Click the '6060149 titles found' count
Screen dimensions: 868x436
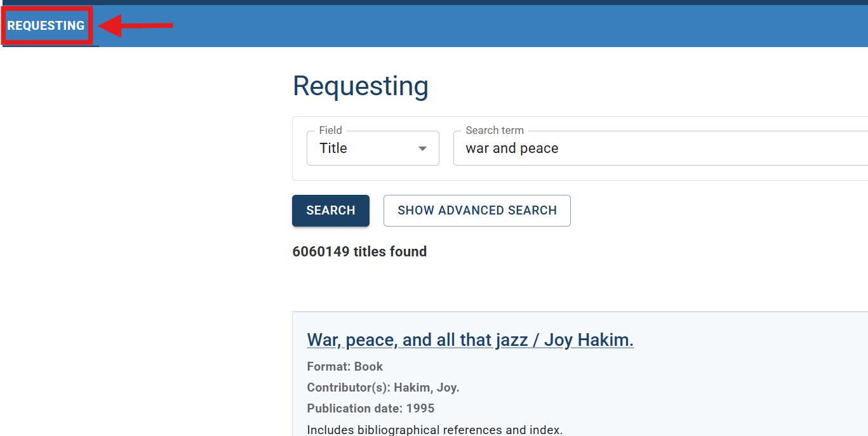click(x=359, y=252)
